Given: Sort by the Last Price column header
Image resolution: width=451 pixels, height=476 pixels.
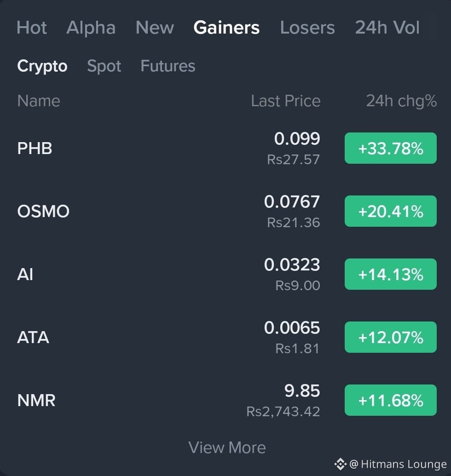Looking at the screenshot, I should tap(285, 101).
